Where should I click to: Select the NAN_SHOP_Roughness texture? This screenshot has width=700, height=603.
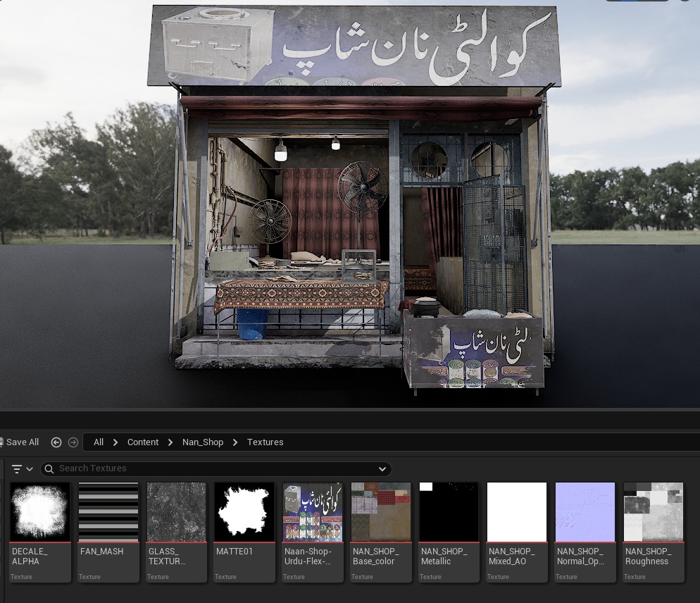click(653, 532)
